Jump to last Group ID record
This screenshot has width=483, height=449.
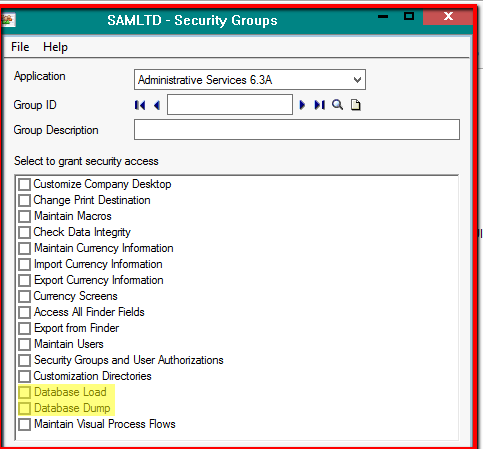click(x=319, y=105)
